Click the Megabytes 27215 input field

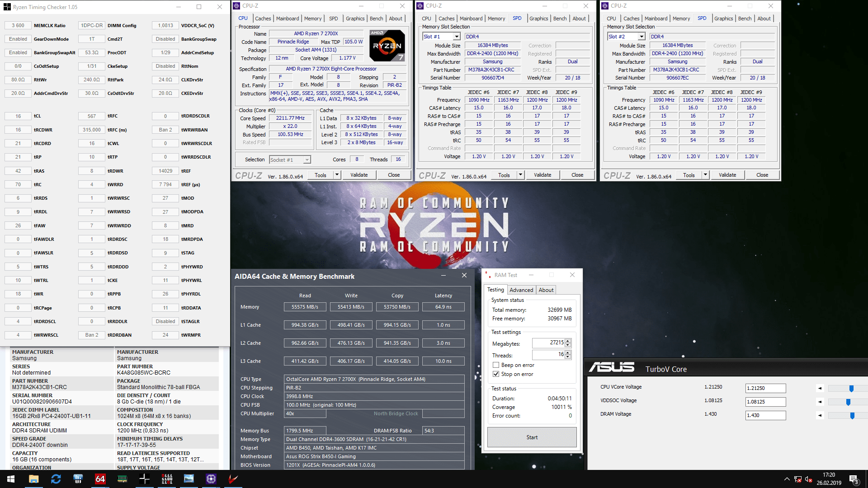click(548, 343)
